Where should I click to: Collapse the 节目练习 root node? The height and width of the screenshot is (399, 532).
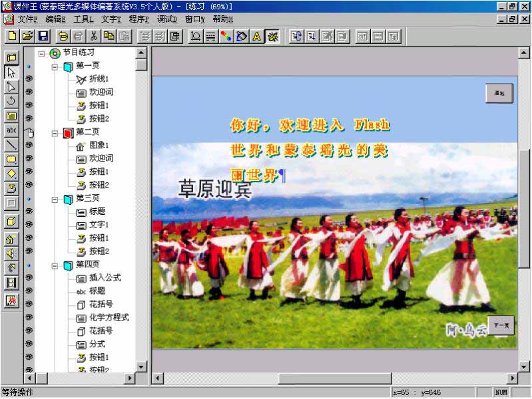[x=41, y=54]
